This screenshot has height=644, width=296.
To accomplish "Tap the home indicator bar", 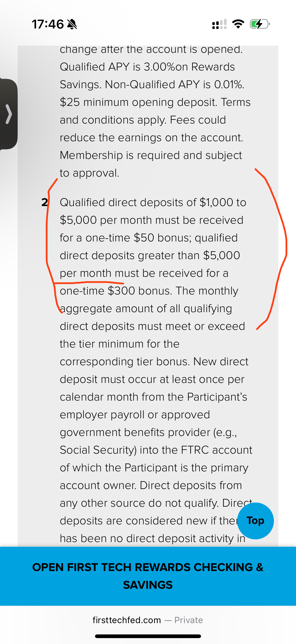I will (148, 636).
